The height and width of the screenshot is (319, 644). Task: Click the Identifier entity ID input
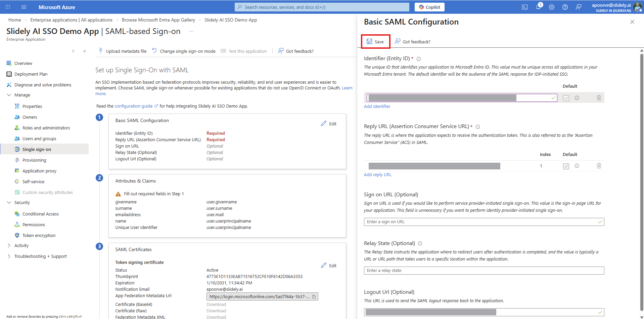coord(462,98)
